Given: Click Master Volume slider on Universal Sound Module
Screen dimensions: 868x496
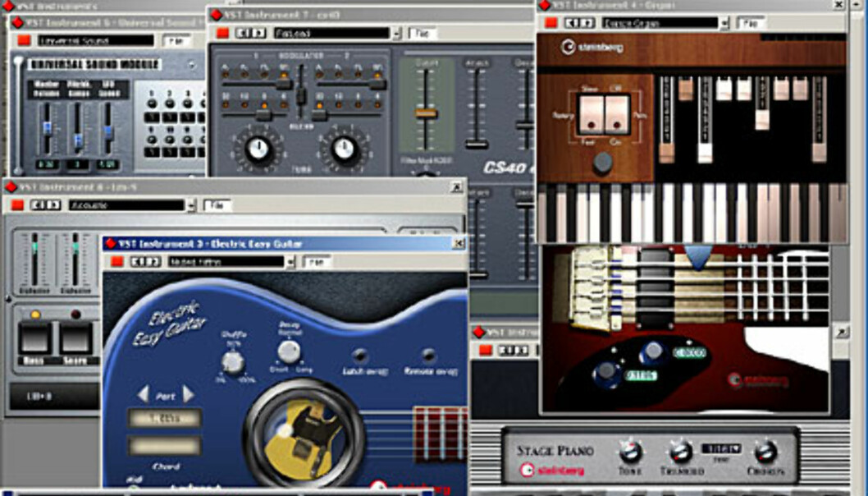Looking at the screenshot, I should (x=47, y=129).
